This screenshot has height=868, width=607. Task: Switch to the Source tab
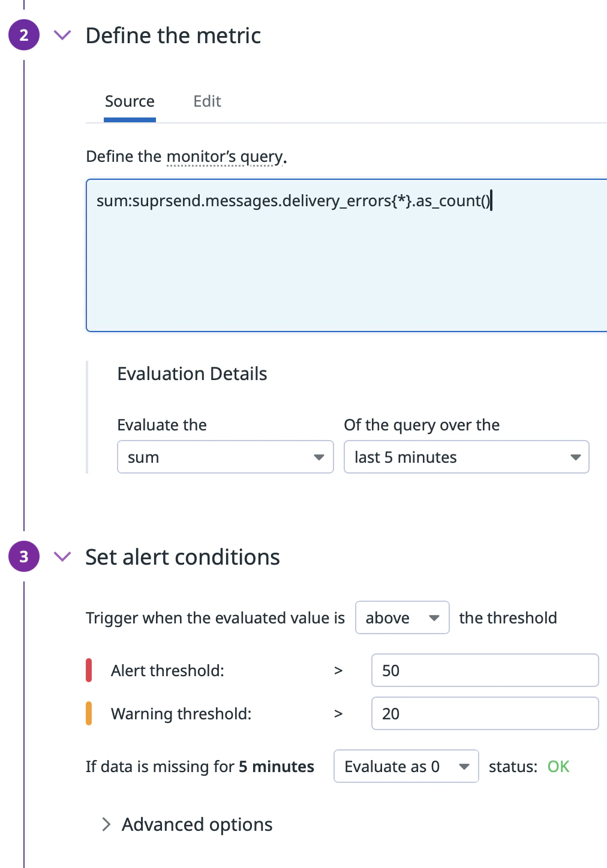130,101
